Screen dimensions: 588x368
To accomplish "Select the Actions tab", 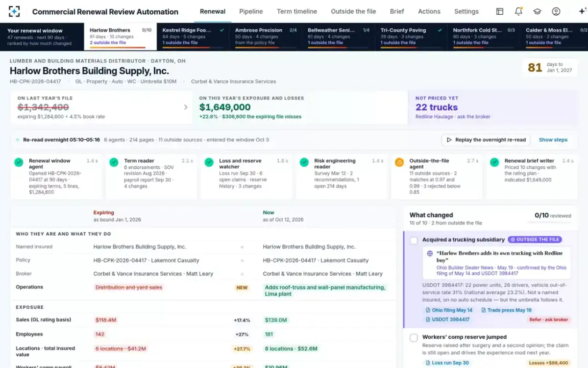I will pos(429,11).
